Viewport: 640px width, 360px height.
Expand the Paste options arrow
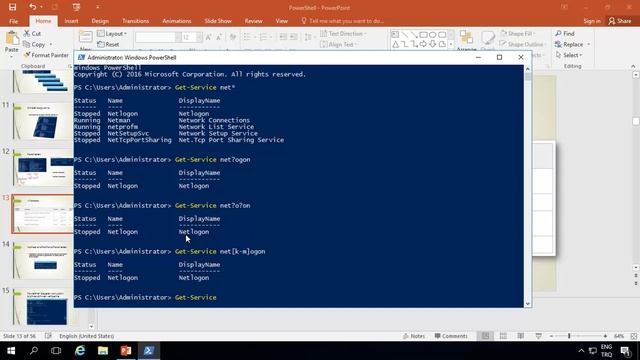tap(12, 56)
